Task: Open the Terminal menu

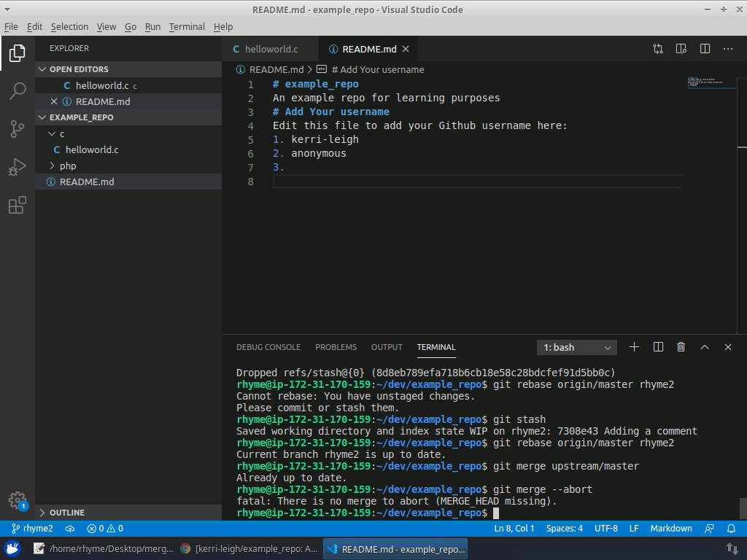Action: click(187, 26)
